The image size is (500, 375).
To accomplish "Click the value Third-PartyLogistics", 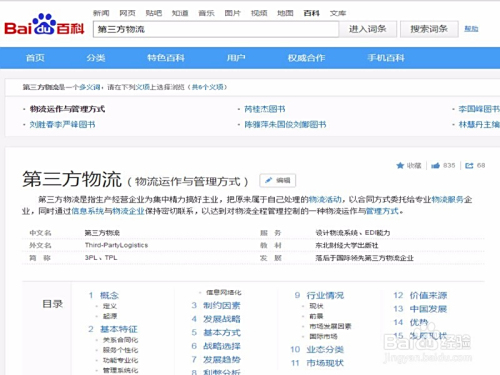I will 116,245.
